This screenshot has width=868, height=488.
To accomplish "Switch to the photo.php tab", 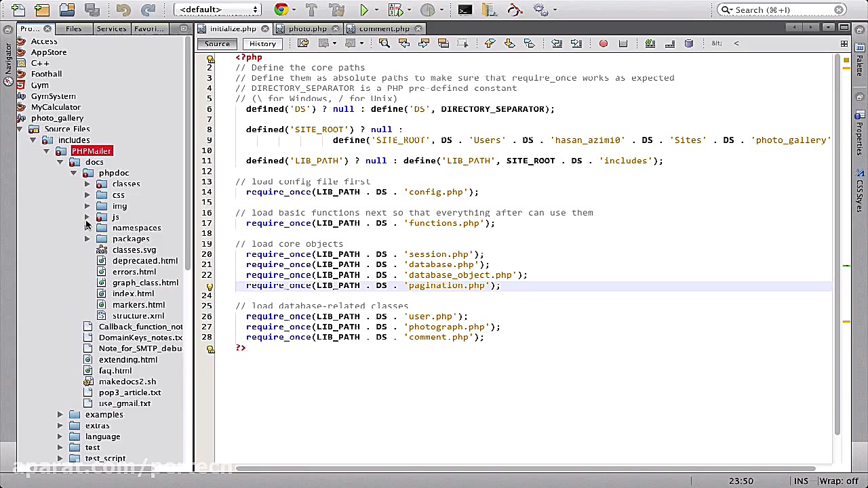I will coord(307,28).
